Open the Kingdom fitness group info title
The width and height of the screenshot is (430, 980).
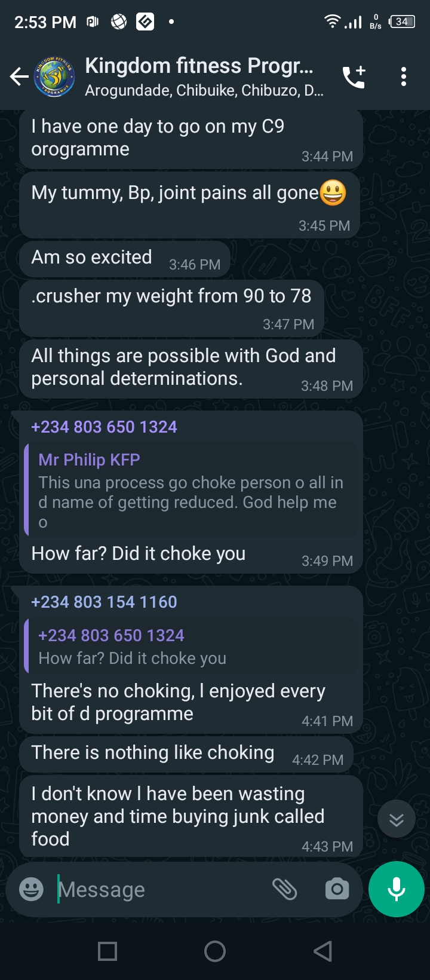pos(199,66)
